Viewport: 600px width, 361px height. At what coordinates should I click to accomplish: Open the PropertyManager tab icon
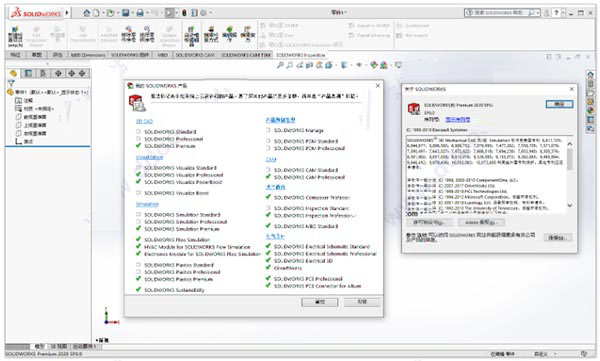pyautogui.click(x=28, y=73)
